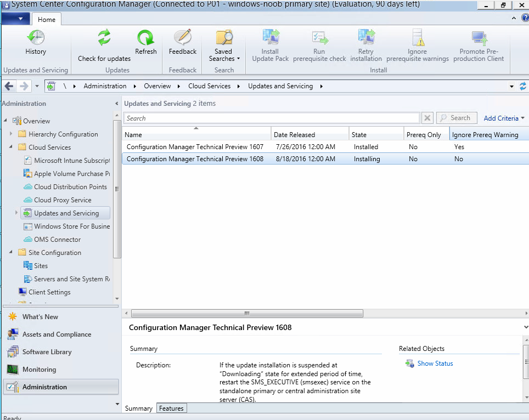Screen dimensions: 529x420
Task: Click Administration in the breadcrumb path
Action: tap(105, 86)
